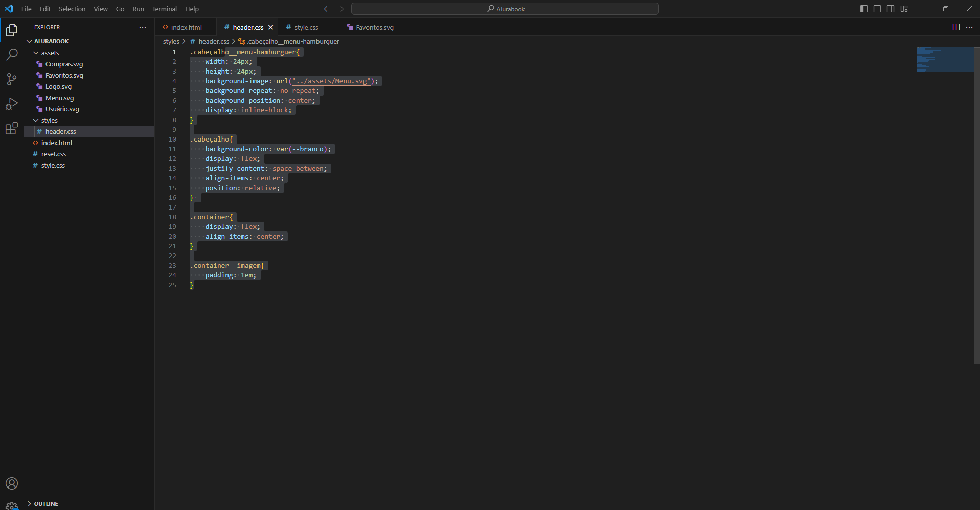Open the Search view icon

click(12, 54)
